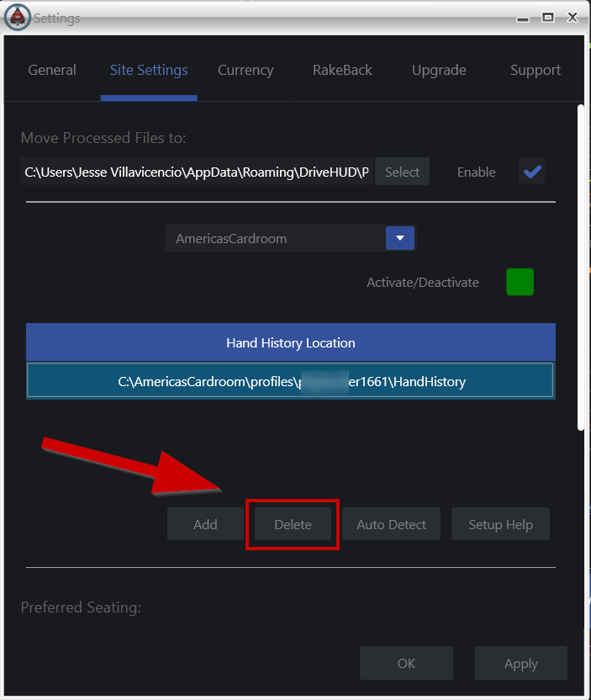Open the AmericasCardroom site dropdown arrow
The image size is (591, 700).
tap(400, 238)
